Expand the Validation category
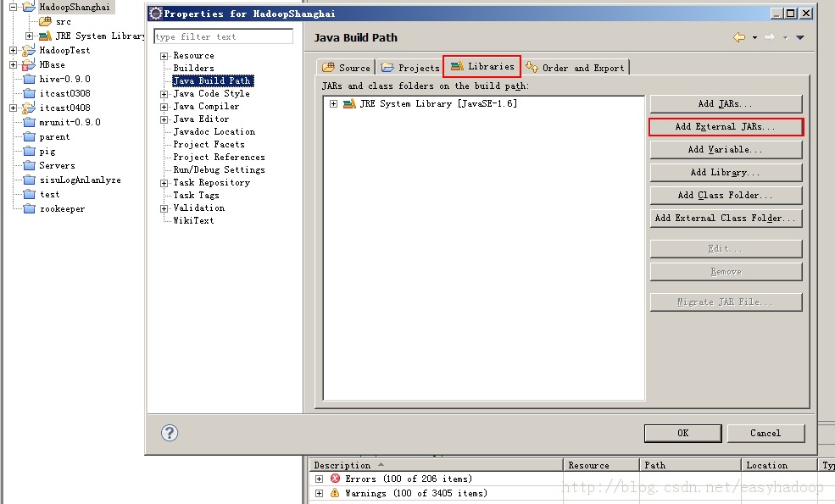 point(164,208)
